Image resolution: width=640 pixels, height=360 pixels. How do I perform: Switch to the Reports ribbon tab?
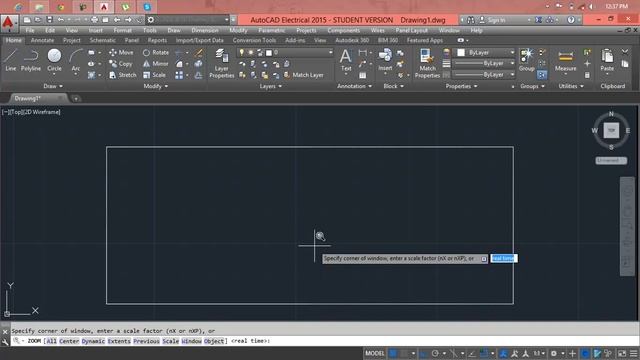coord(157,40)
